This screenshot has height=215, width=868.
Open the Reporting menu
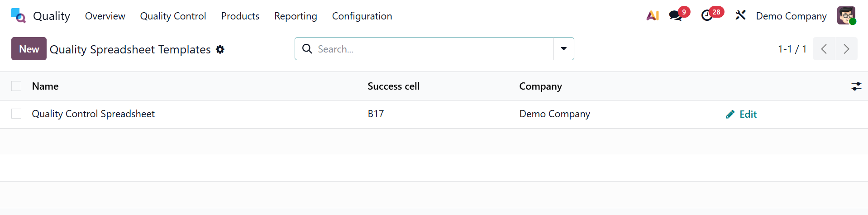click(x=296, y=16)
